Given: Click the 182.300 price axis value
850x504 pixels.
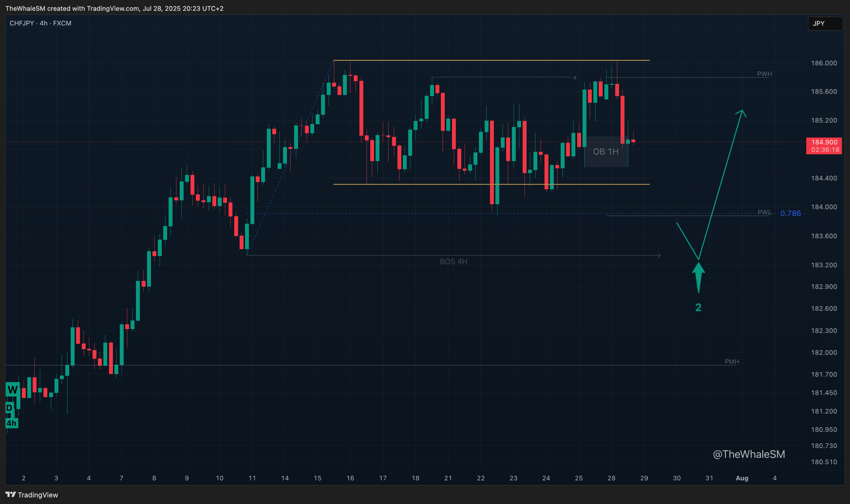Looking at the screenshot, I should click(x=824, y=330).
